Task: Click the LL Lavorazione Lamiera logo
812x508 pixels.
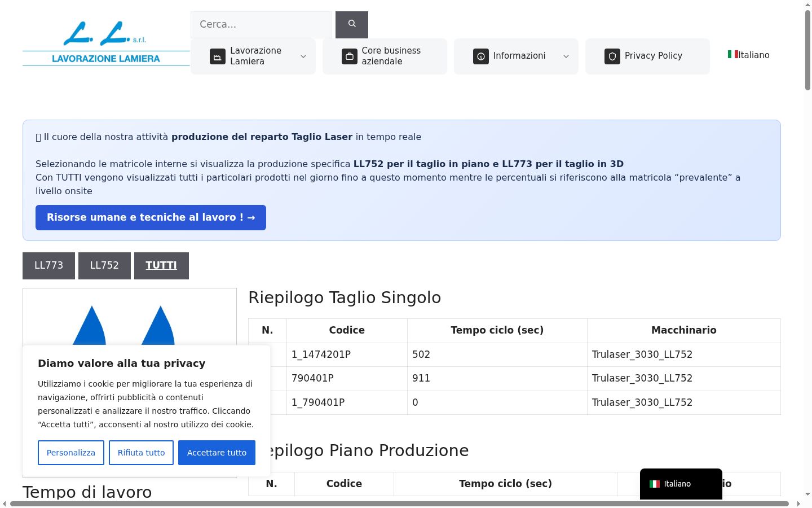Action: [106, 43]
